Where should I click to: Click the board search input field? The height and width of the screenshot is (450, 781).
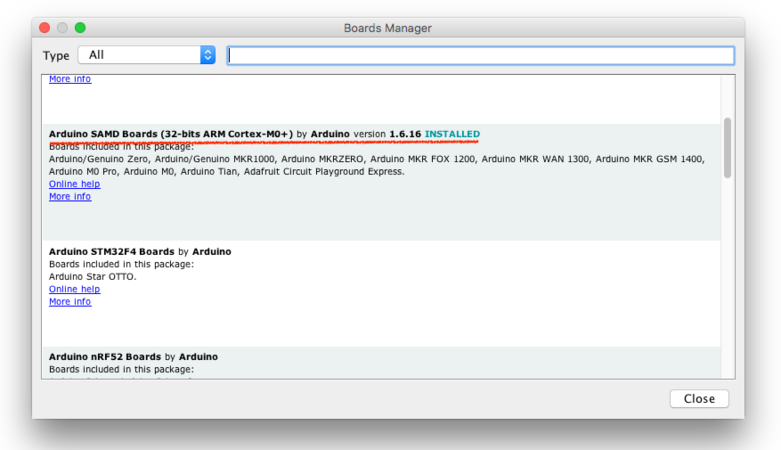(480, 55)
